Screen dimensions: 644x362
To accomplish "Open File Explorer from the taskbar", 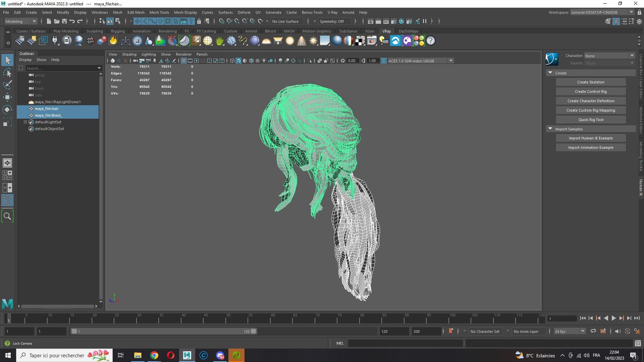I will pos(138,355).
